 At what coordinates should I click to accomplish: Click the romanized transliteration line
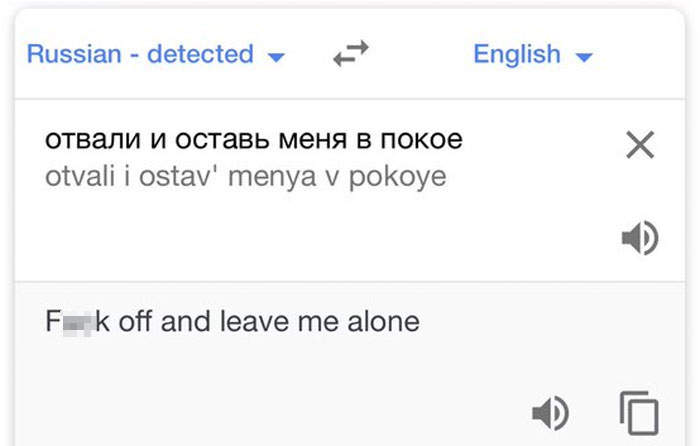tap(246, 178)
